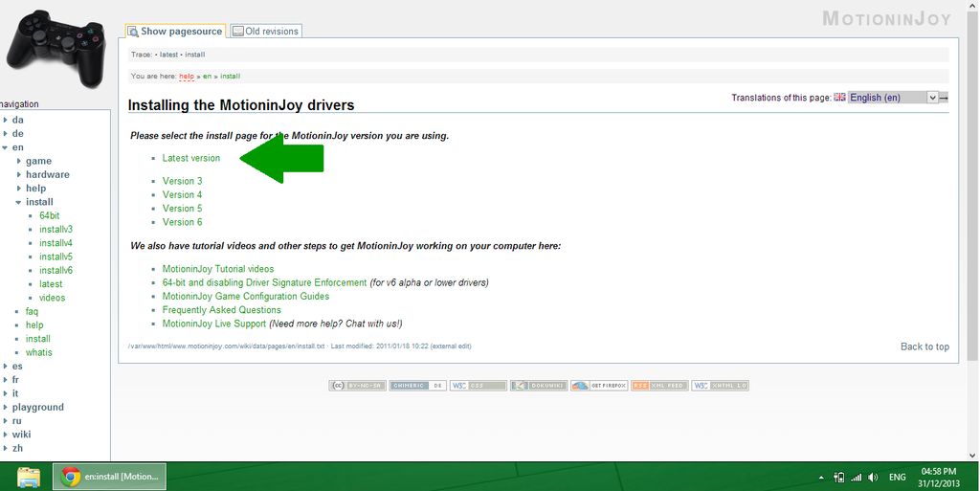This screenshot has width=980, height=491.
Task: Open the installv3 navigation page
Action: coord(56,230)
